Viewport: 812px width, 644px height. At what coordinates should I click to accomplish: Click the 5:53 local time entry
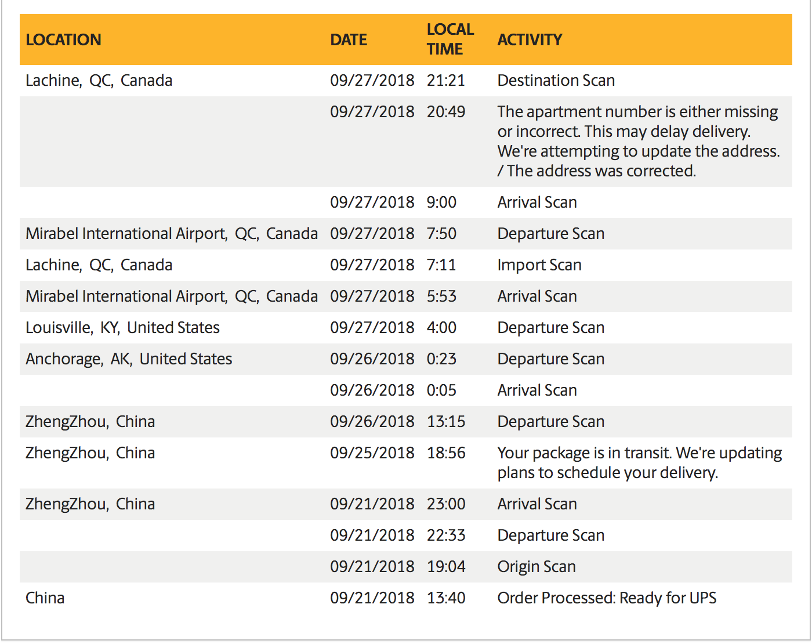(441, 296)
